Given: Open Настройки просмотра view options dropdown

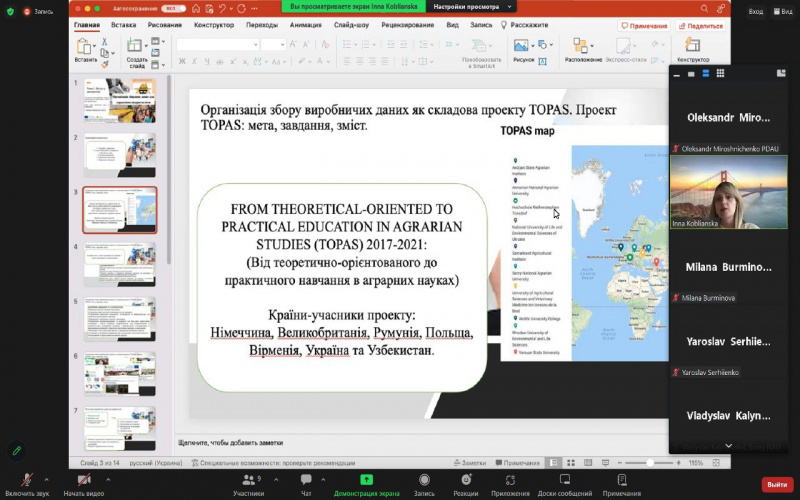Looking at the screenshot, I should click(472, 7).
